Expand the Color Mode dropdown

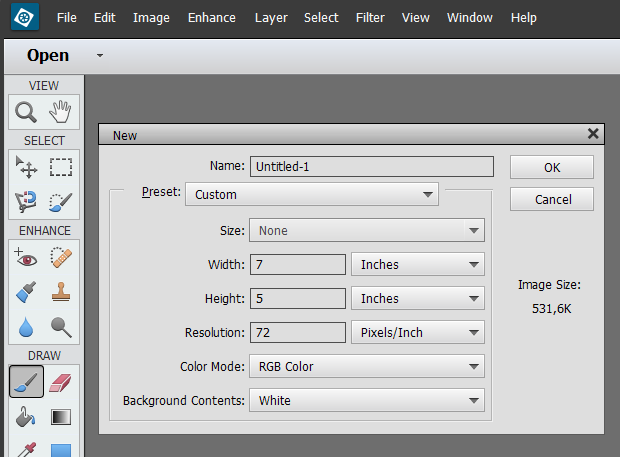click(366, 367)
